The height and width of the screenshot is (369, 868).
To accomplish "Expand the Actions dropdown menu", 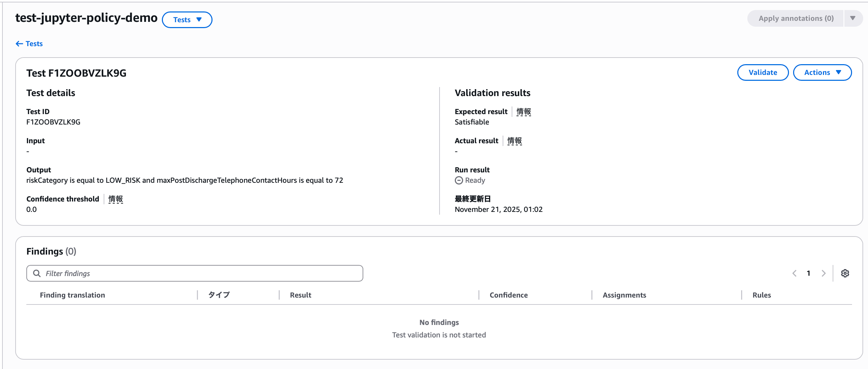I will tap(822, 72).
